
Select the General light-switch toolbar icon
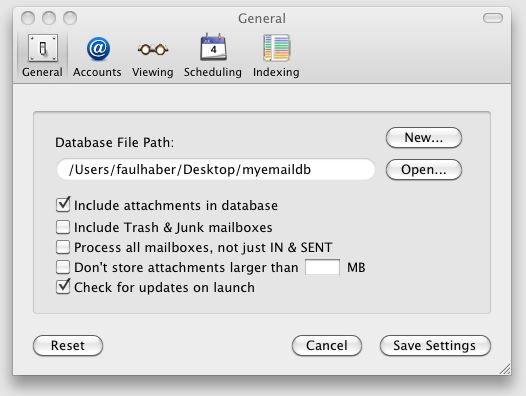coord(43,48)
